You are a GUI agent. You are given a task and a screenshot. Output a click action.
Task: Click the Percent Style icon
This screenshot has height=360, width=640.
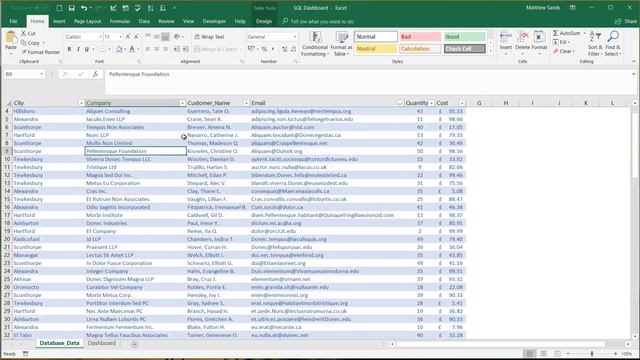click(x=264, y=49)
